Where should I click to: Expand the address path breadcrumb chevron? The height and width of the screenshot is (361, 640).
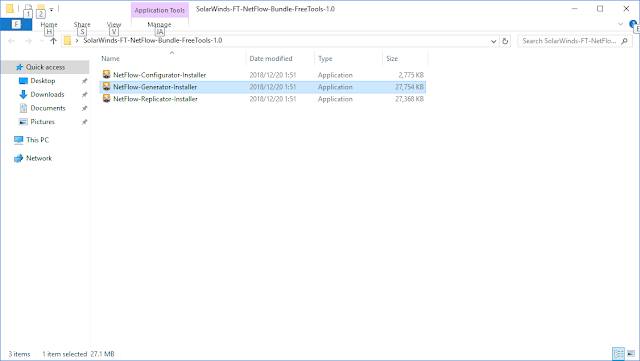click(77, 41)
